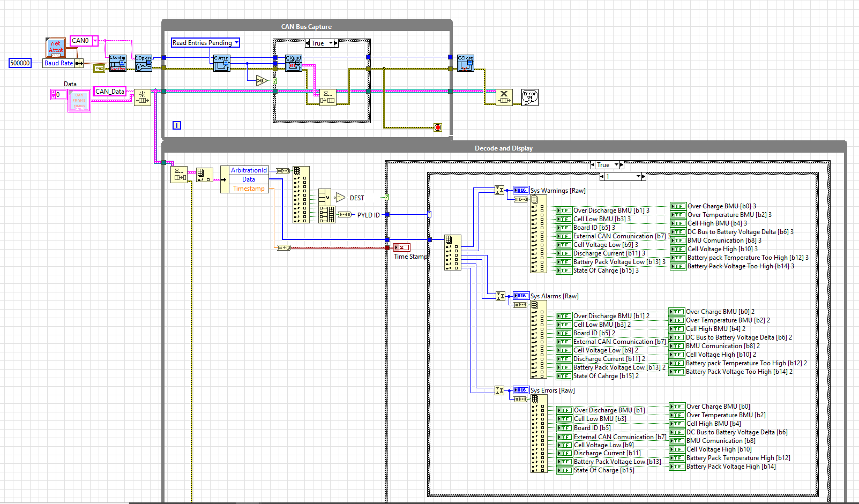
Task: Select the net Attrib class constant icon
Action: pyautogui.click(x=56, y=48)
